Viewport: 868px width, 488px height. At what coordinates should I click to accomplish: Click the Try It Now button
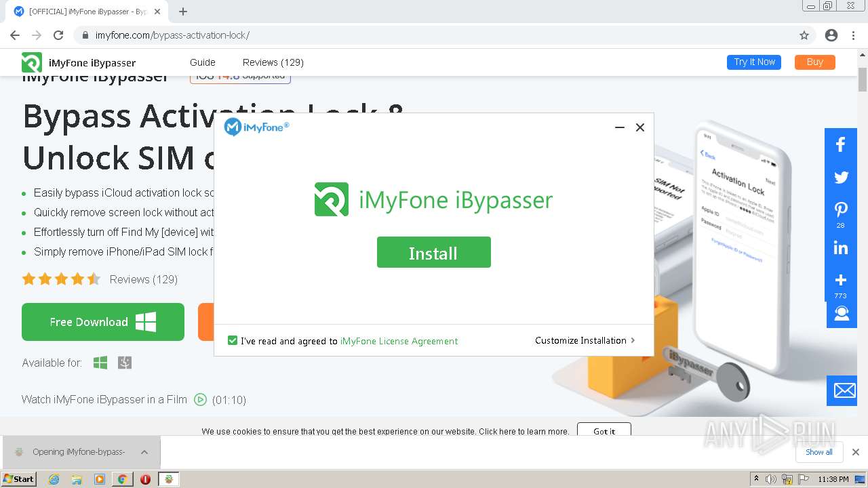[754, 62]
